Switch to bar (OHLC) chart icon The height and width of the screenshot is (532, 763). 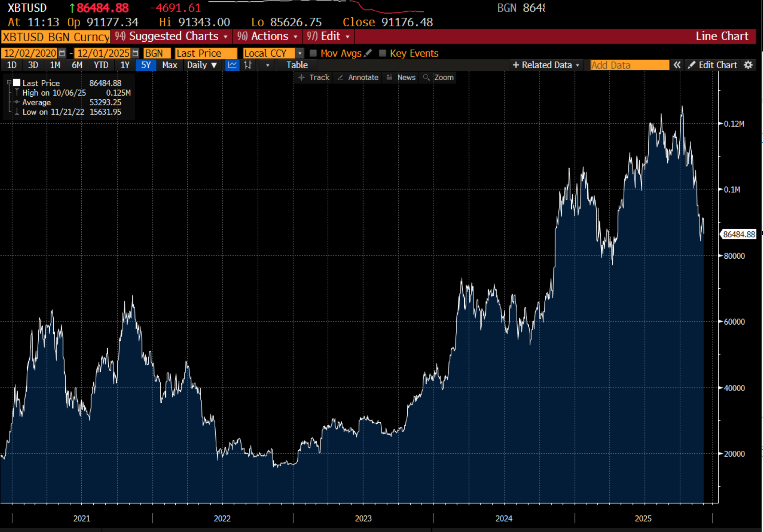248,65
